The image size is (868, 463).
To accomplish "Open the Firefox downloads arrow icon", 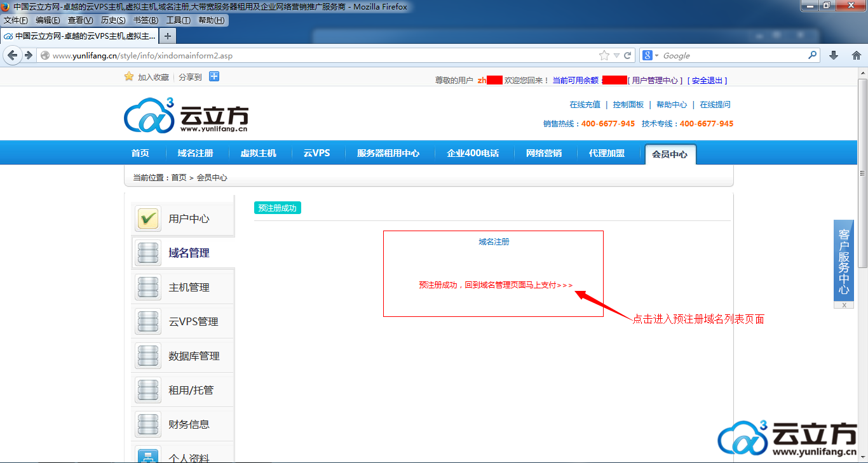I will click(834, 55).
